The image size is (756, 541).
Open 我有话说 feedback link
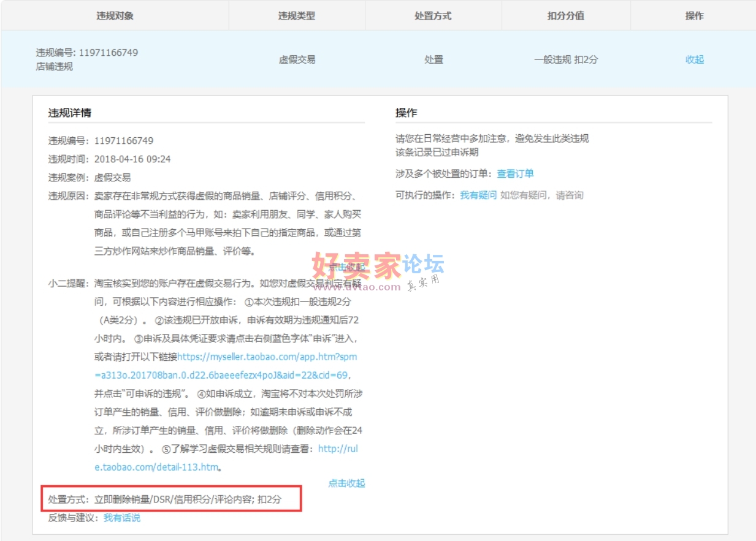[121, 518]
